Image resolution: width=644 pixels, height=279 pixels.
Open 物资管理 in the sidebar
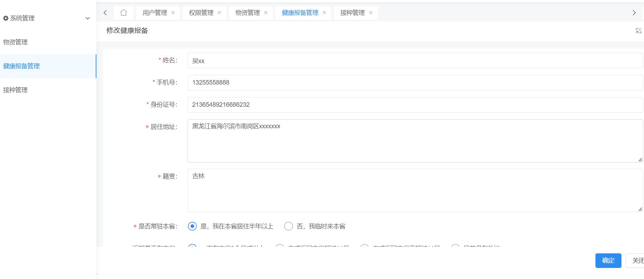48,42
